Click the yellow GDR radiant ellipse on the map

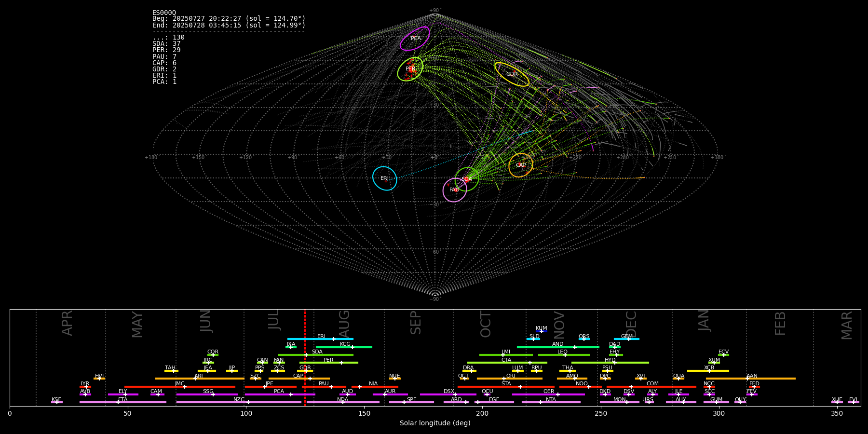coord(512,74)
